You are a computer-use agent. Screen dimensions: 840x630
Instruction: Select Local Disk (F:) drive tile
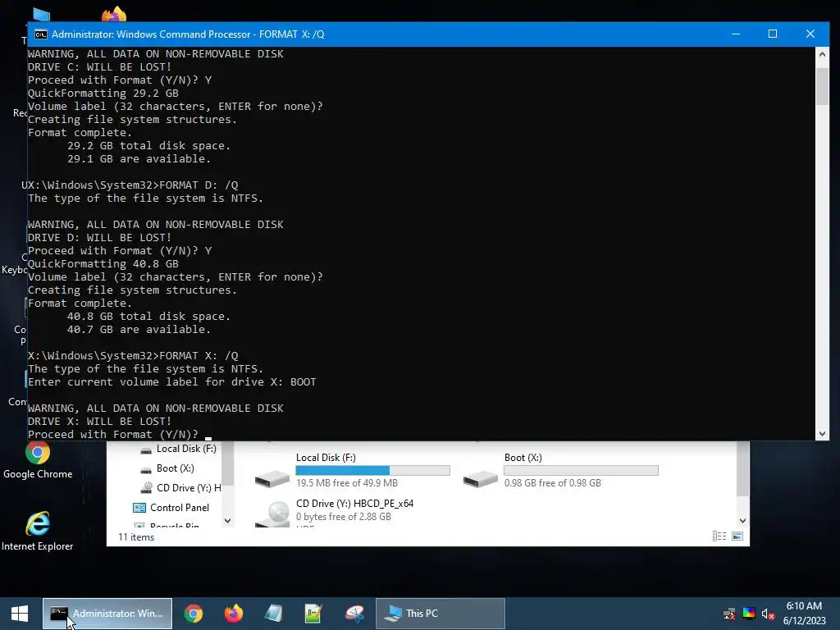352,470
